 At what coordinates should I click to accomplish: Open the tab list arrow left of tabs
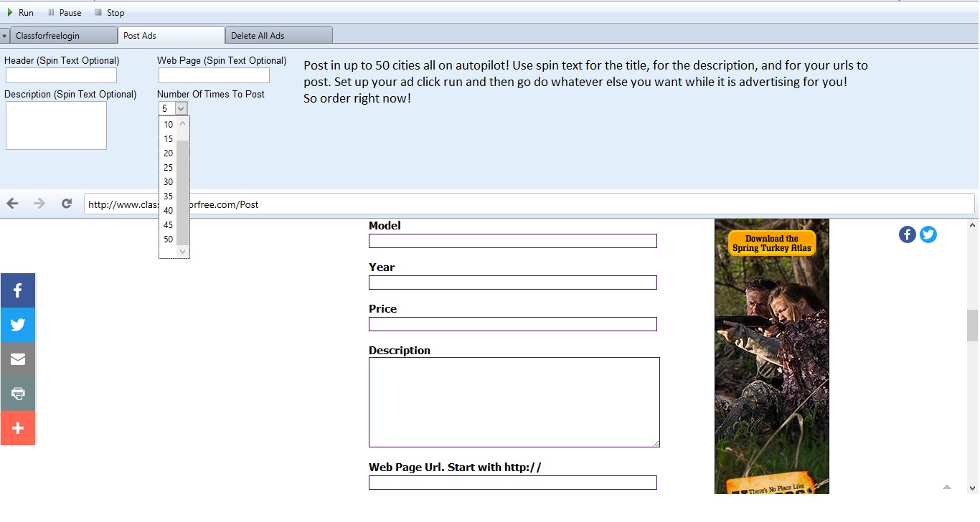pos(5,36)
